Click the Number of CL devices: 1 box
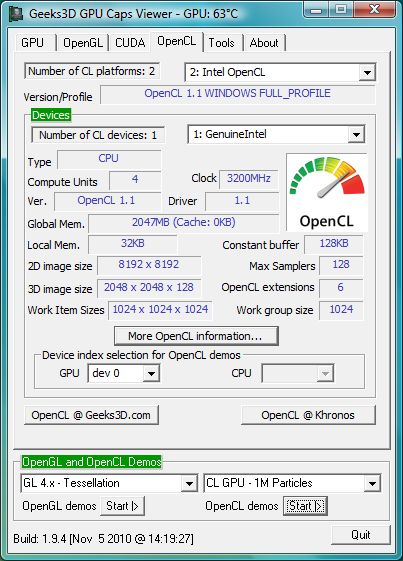The width and height of the screenshot is (403, 561). [98, 135]
